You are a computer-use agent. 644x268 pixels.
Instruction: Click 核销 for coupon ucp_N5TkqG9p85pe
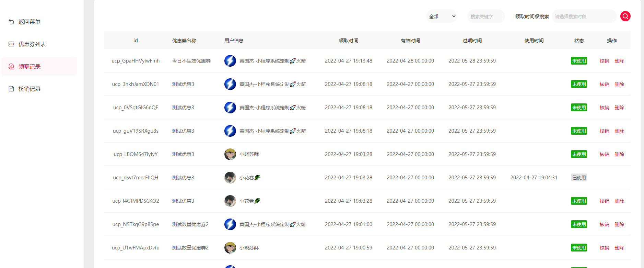pyautogui.click(x=604, y=224)
